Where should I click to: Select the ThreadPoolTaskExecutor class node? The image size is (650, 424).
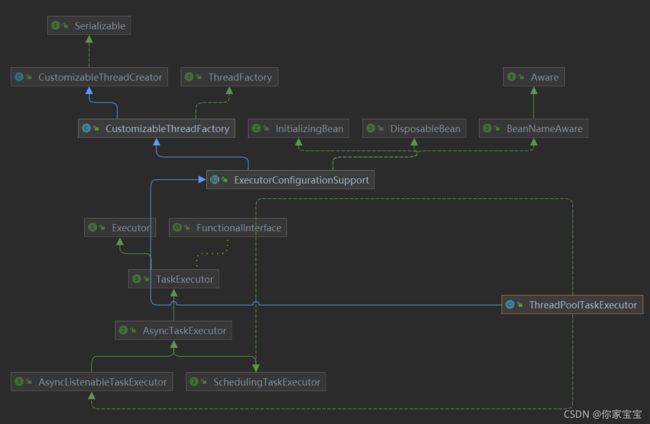[x=572, y=305]
